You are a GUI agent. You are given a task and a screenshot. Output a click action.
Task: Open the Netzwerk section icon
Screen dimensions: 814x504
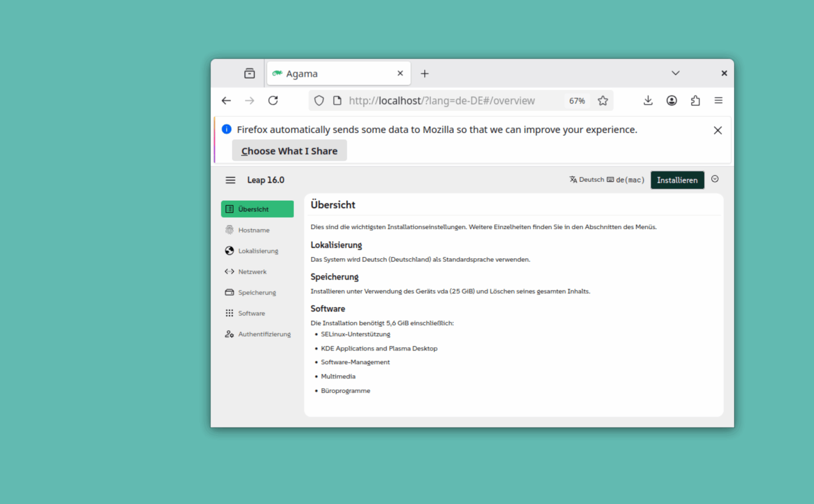(x=229, y=271)
